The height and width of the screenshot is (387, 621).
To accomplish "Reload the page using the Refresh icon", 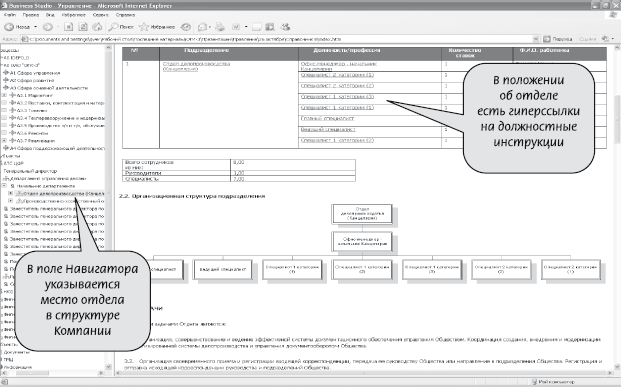I will pos(83,27).
